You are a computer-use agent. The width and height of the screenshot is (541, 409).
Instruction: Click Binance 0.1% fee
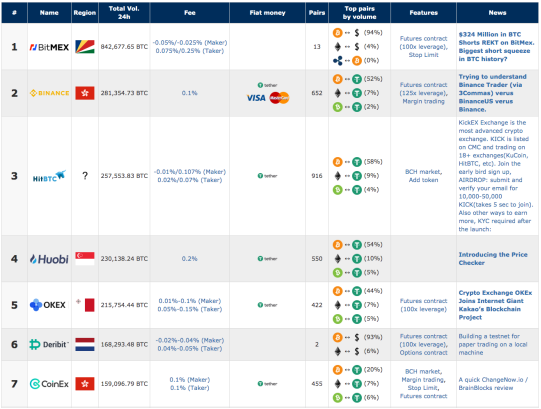(x=190, y=93)
